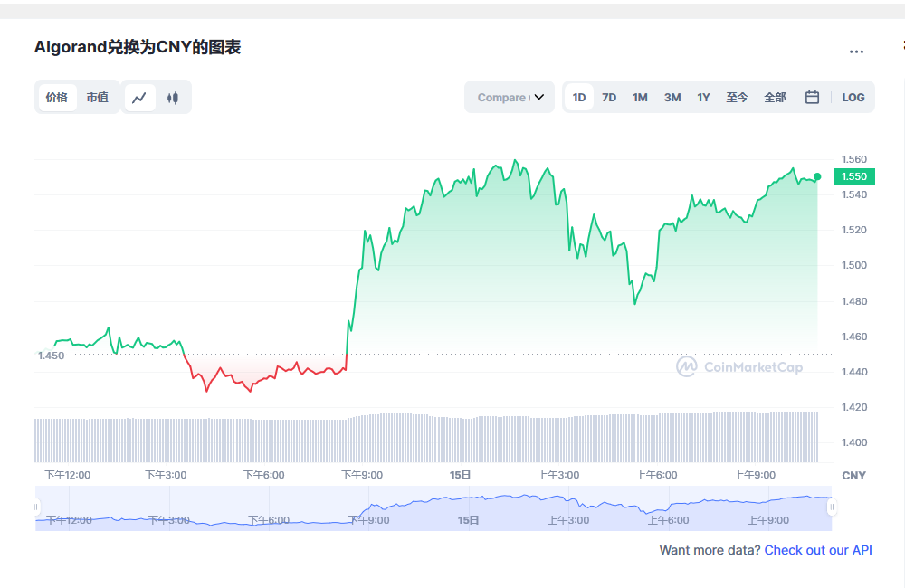Select the 至今 range option
This screenshot has height=588, width=905.
click(738, 97)
